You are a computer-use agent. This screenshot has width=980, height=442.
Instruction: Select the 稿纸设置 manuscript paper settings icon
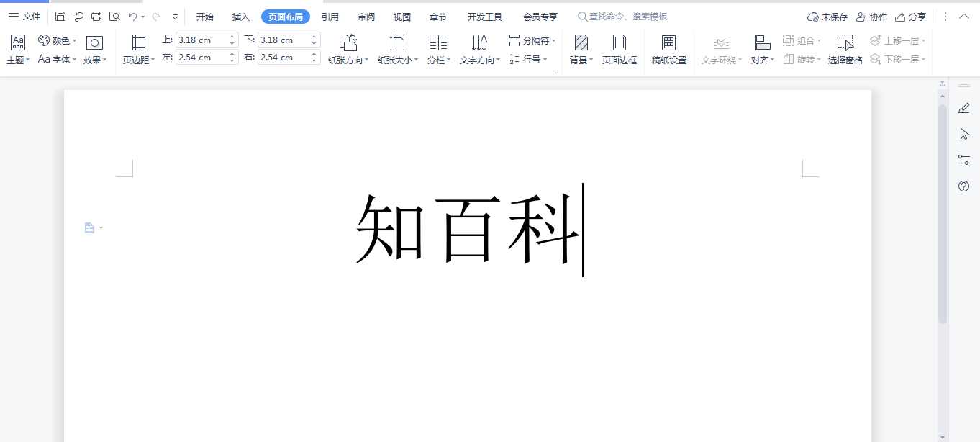[668, 48]
